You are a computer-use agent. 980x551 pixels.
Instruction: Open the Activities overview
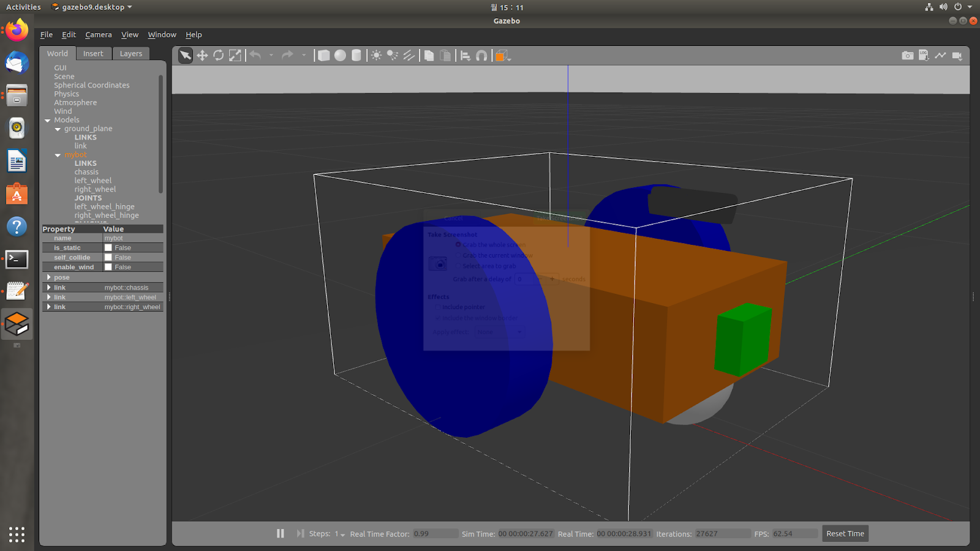click(23, 7)
